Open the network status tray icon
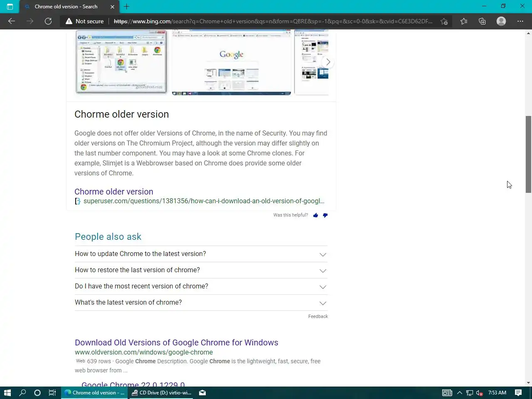The height and width of the screenshot is (399, 532). (470, 393)
